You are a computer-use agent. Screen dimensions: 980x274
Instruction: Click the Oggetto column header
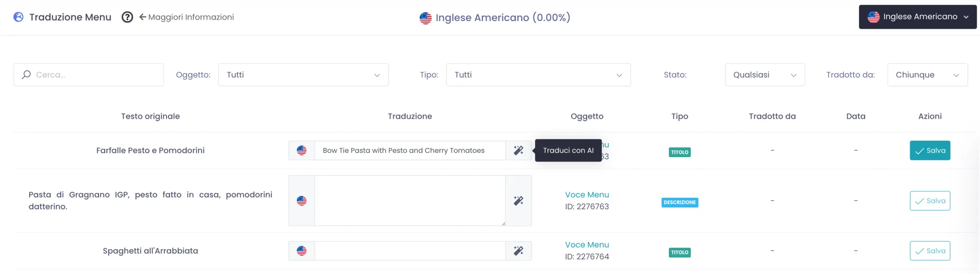coord(587,116)
